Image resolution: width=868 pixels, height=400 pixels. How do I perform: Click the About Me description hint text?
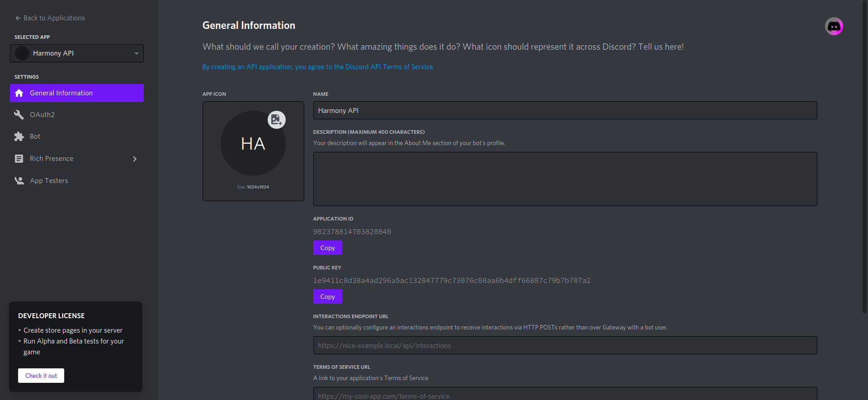(409, 143)
